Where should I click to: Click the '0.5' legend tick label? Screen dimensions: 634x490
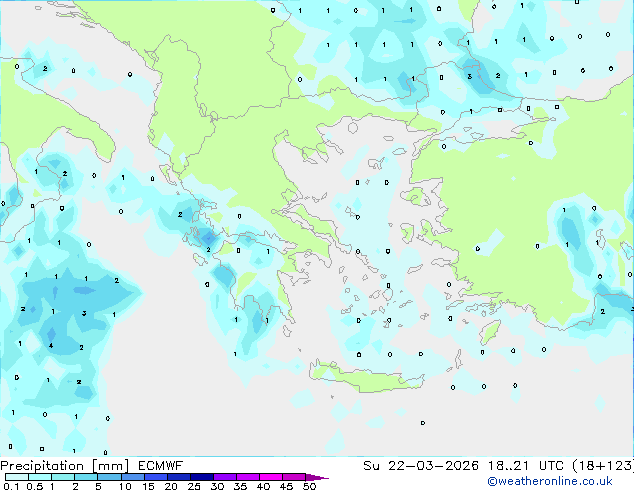coord(34,486)
